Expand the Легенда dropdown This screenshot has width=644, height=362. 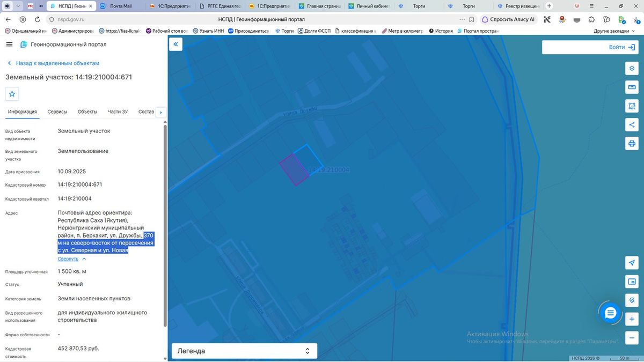tap(244, 351)
